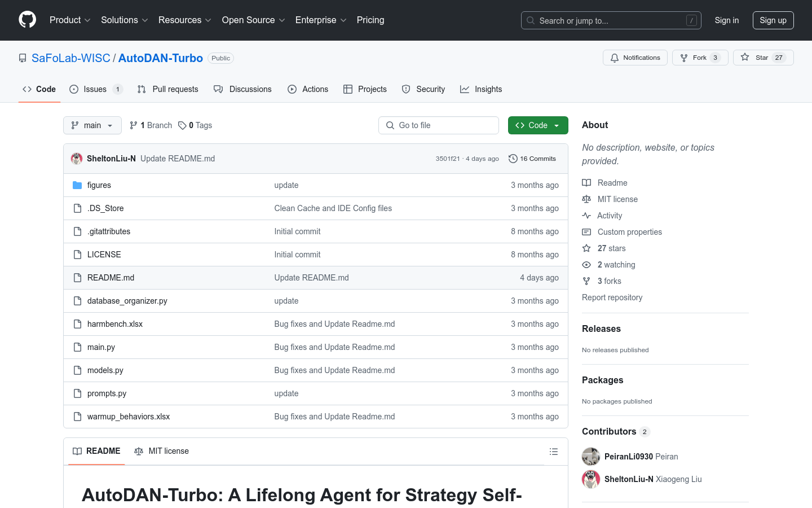Image resolution: width=812 pixels, height=508 pixels.
Task: Click the file icon beside models.py
Action: [77, 370]
